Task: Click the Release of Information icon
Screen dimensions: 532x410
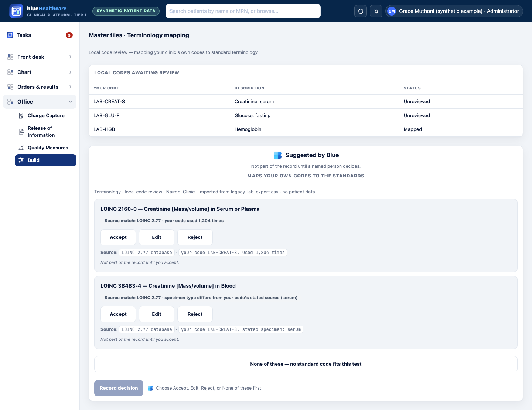Action: point(21,132)
